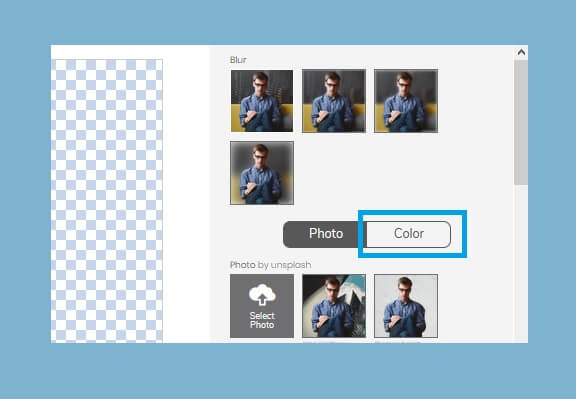Open the unsplash credit link

pyautogui.click(x=291, y=265)
